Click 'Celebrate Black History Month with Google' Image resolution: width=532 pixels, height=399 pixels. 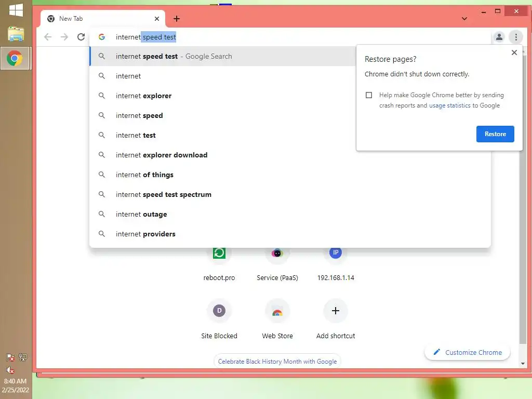[277, 362]
